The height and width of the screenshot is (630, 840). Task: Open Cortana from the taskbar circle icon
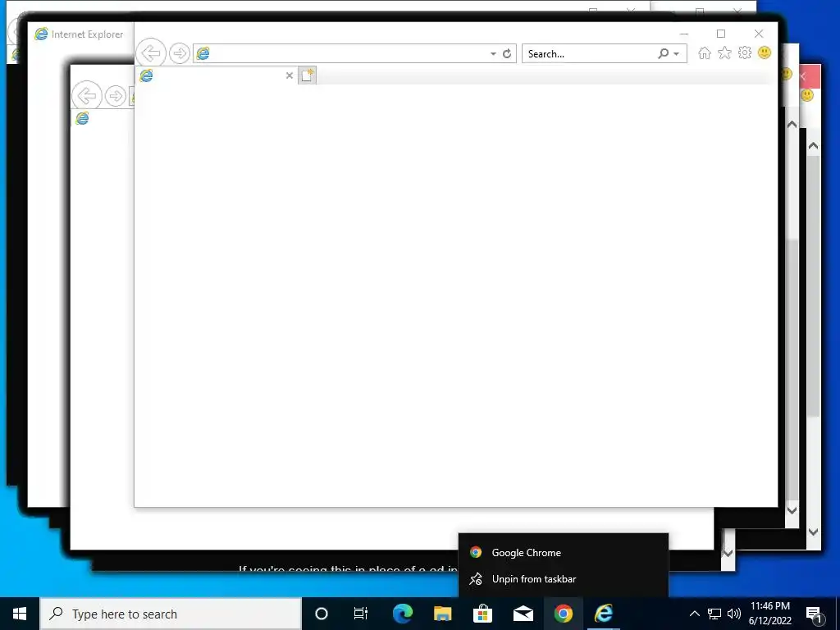coord(321,614)
